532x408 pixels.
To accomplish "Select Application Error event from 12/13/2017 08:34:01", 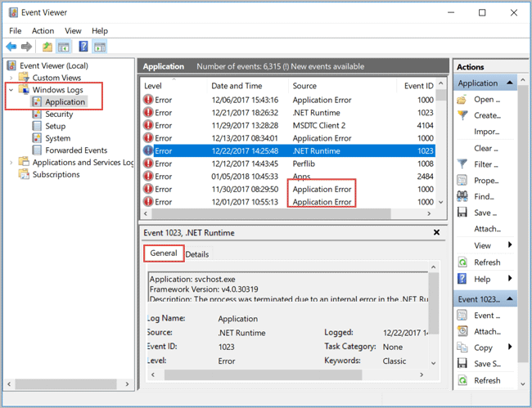I will [288, 138].
